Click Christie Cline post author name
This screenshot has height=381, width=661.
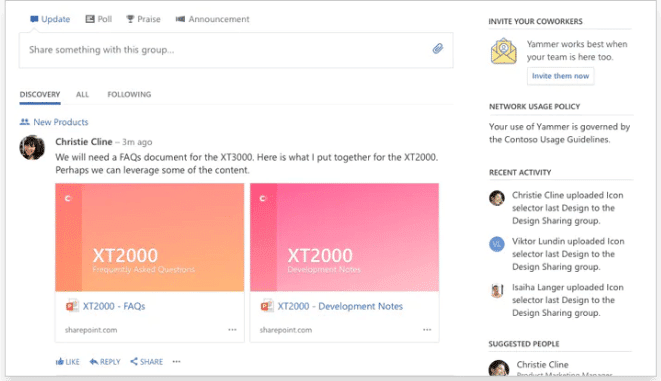pyautogui.click(x=84, y=142)
